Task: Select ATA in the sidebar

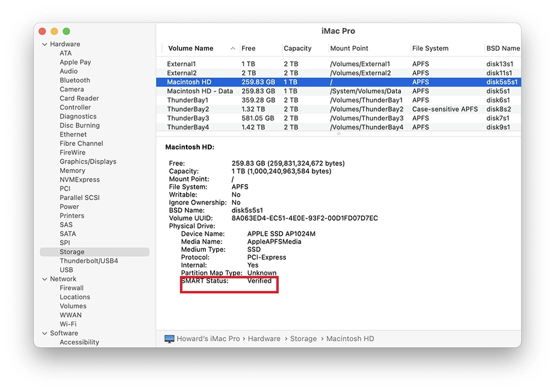Action: [66, 53]
